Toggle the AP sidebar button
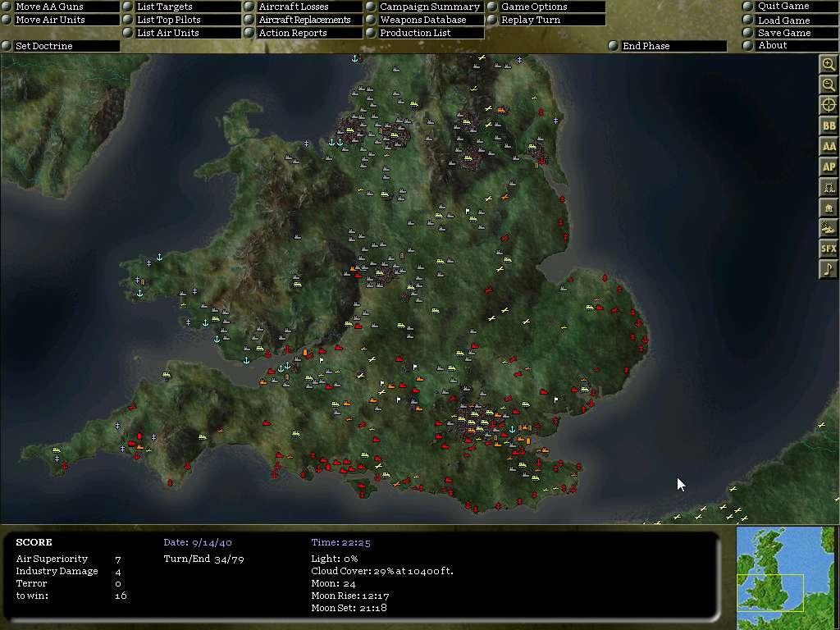The image size is (840, 630). click(x=829, y=167)
